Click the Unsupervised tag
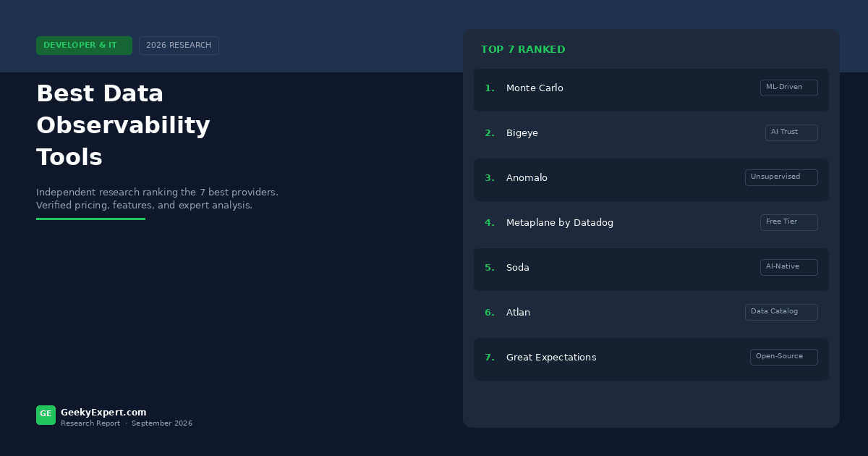Screen dimensions: 868x456 coord(781,177)
